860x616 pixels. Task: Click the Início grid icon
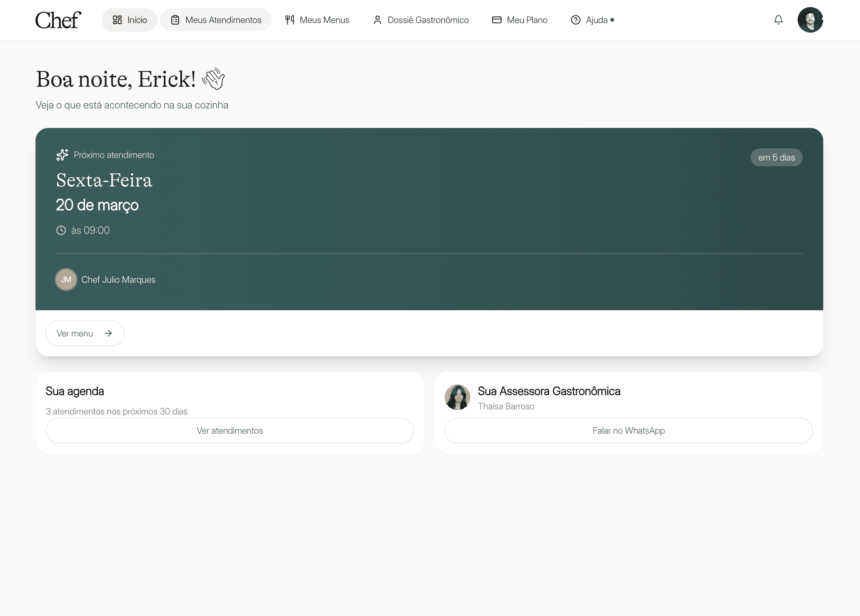[117, 20]
